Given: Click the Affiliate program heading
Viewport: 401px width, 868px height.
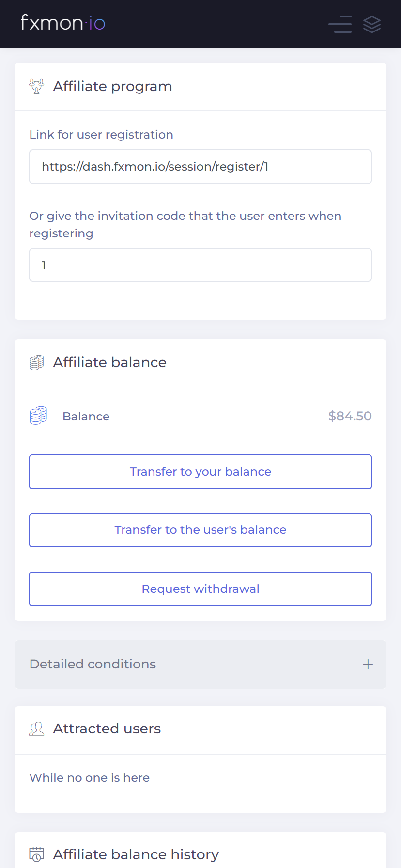Looking at the screenshot, I should (113, 86).
